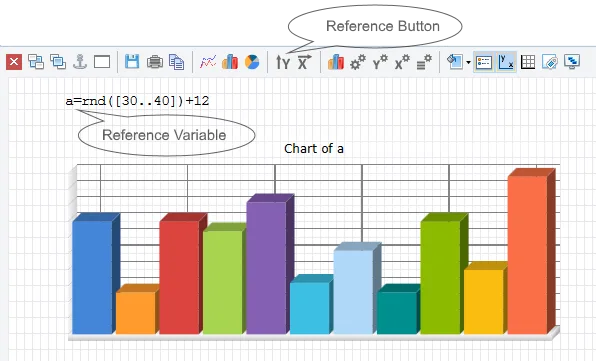The width and height of the screenshot is (596, 361).
Task: Copy chart using the documents icon
Action: [x=177, y=62]
